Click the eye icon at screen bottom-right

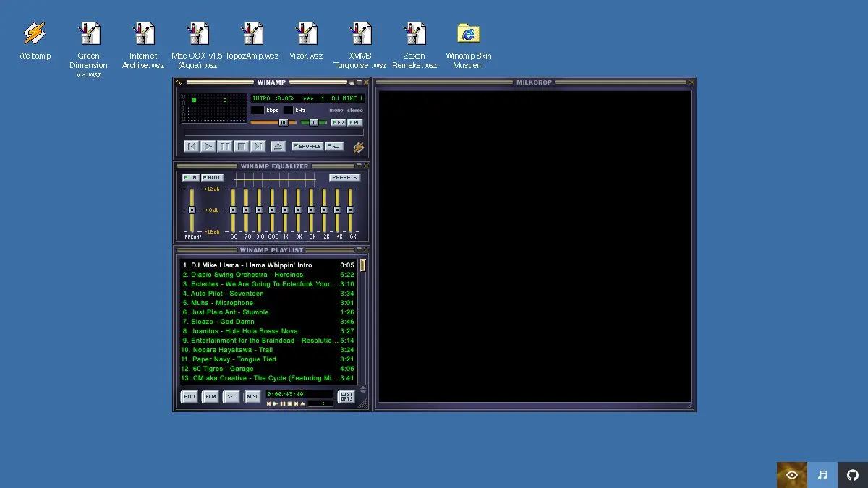click(792, 475)
